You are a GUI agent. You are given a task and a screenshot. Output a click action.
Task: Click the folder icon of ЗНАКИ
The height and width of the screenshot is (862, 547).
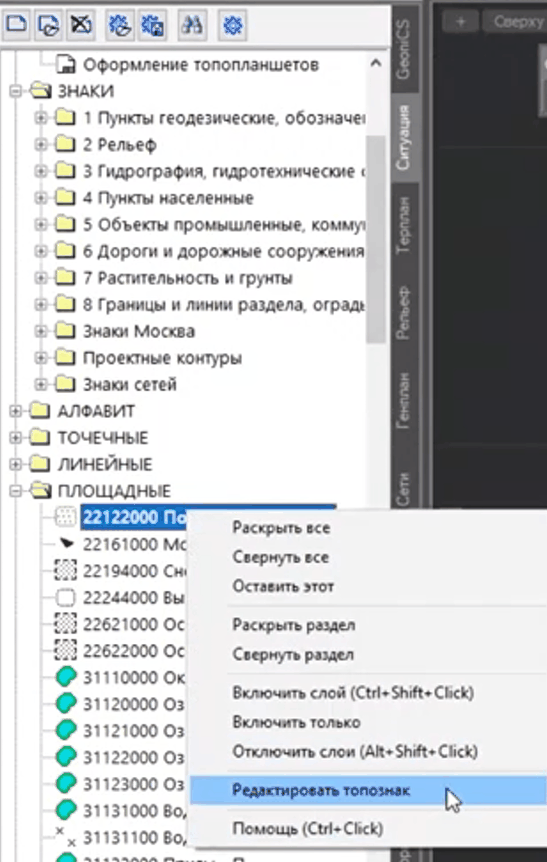(41, 91)
